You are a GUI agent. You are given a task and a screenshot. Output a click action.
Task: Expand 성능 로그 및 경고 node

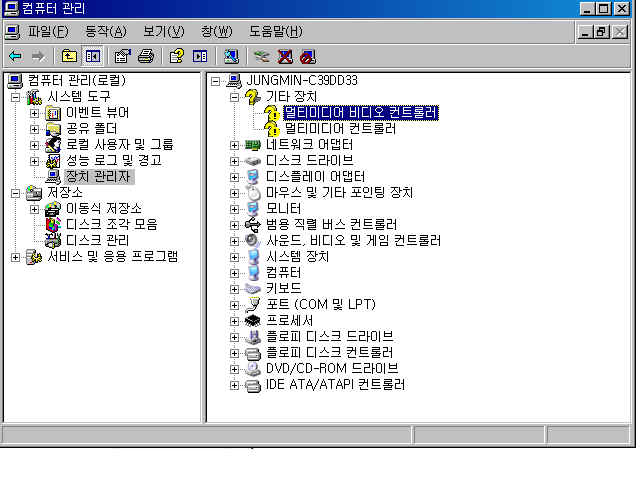pos(34,161)
